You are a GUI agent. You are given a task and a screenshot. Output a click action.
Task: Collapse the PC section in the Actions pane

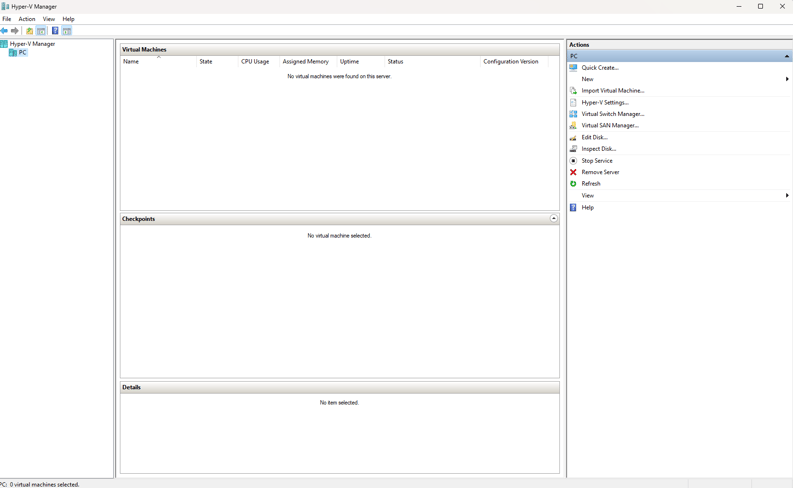pos(786,56)
